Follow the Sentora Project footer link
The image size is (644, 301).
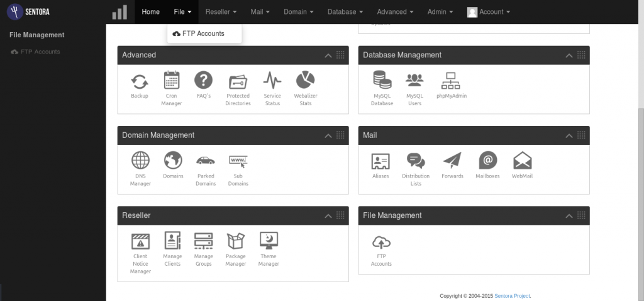pos(512,295)
